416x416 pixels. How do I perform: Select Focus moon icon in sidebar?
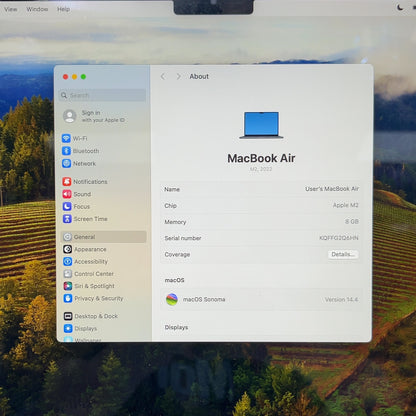67,206
